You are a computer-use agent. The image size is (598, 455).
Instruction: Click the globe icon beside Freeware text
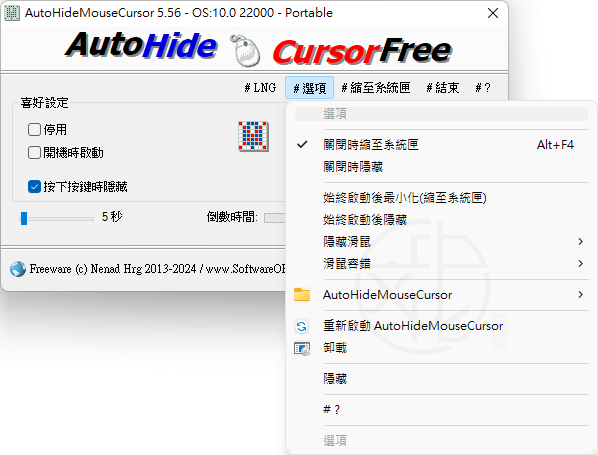click(18, 269)
